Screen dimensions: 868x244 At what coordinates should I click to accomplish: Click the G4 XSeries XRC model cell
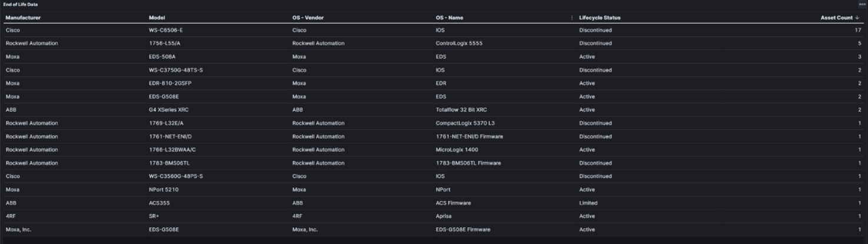pyautogui.click(x=169, y=110)
